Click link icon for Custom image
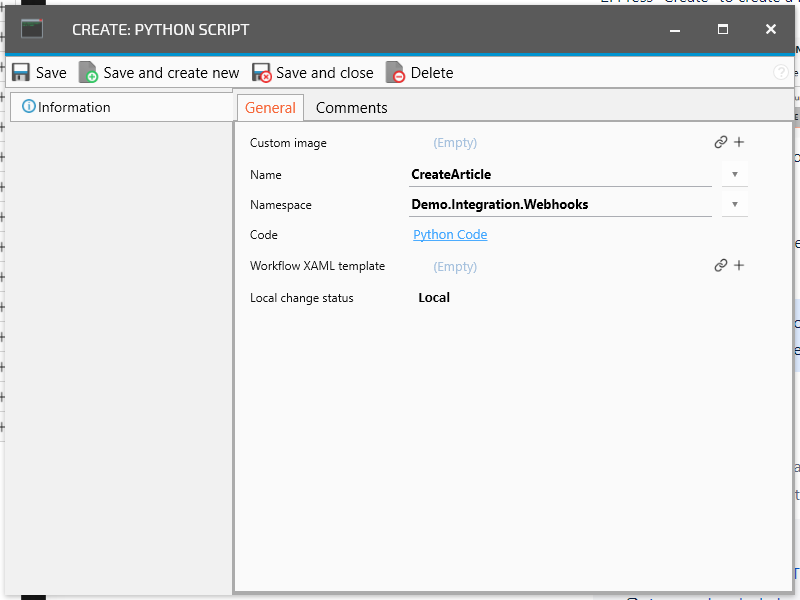The image size is (800, 600). pos(720,143)
